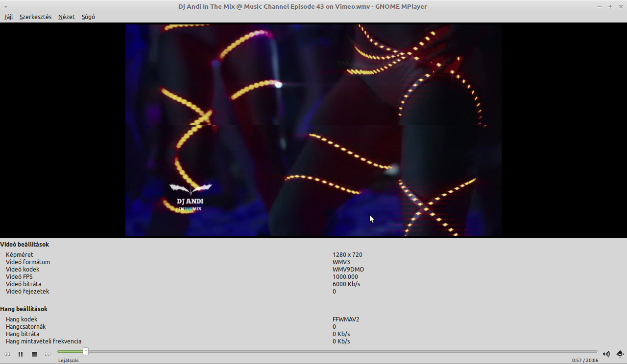Pause the video playback
Image resolution: width=627 pixels, height=364 pixels.
21,354
